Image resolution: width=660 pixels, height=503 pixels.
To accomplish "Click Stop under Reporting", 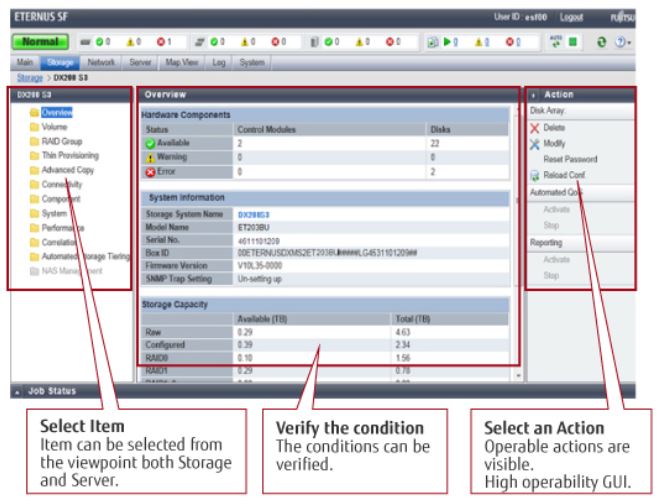I will [551, 275].
